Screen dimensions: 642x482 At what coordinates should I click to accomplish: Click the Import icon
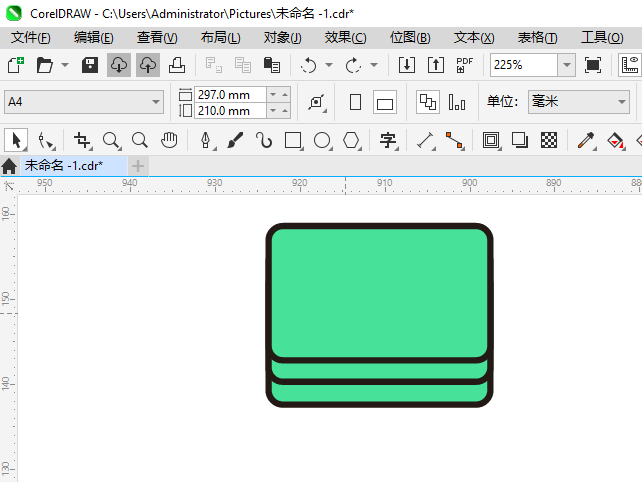click(407, 65)
